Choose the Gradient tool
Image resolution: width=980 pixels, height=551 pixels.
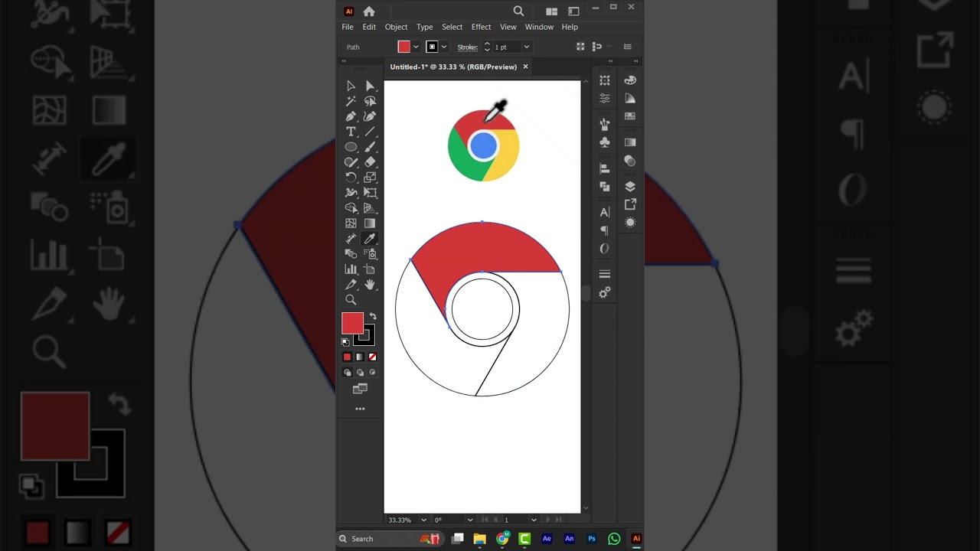click(370, 223)
